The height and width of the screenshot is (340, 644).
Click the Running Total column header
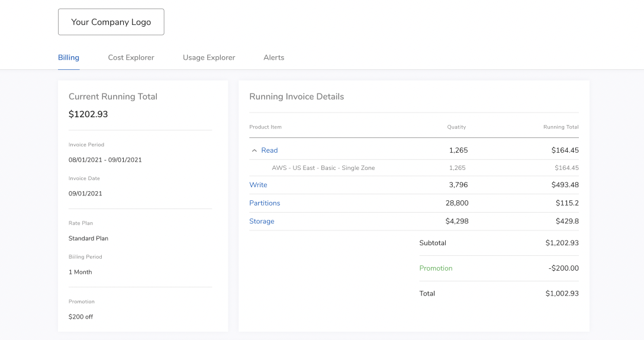[x=561, y=127]
